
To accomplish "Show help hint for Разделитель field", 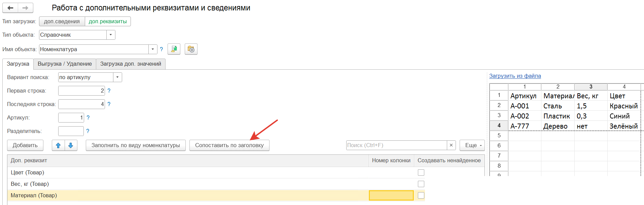I will [x=87, y=131].
